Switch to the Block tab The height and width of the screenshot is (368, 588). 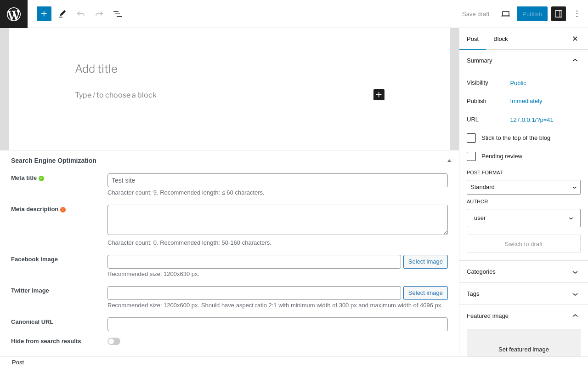click(501, 39)
